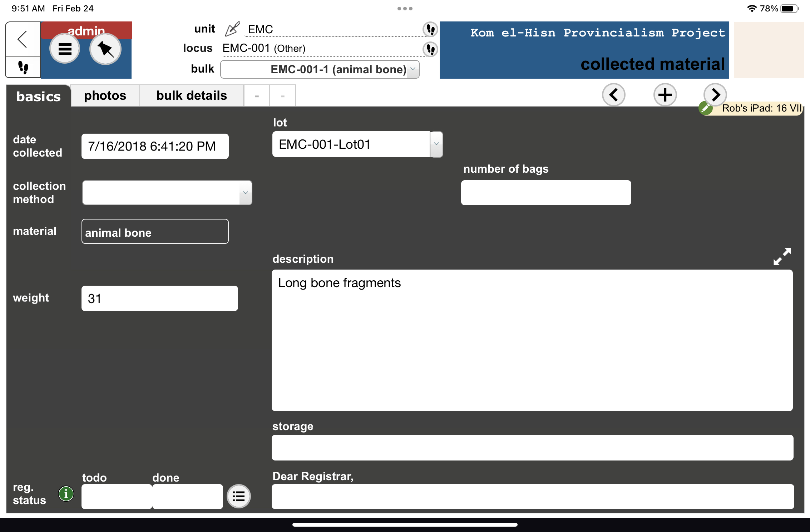
Task: Click the description text area
Action: [x=532, y=340]
